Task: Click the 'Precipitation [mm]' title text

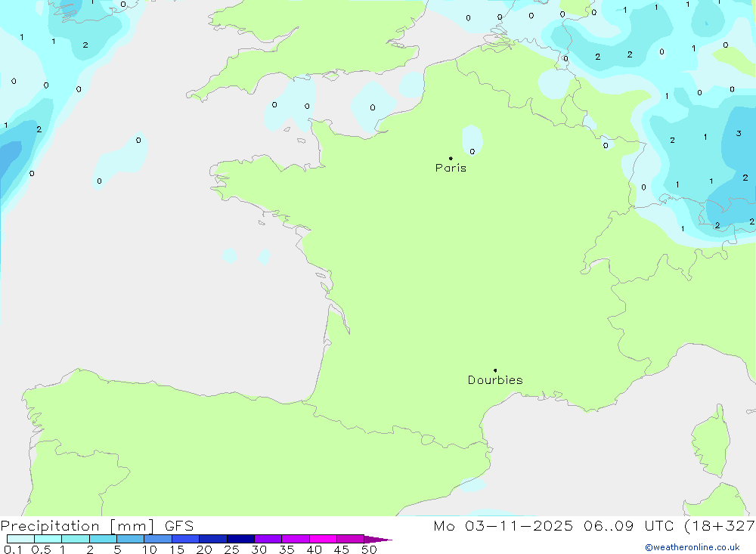Action: (x=77, y=526)
